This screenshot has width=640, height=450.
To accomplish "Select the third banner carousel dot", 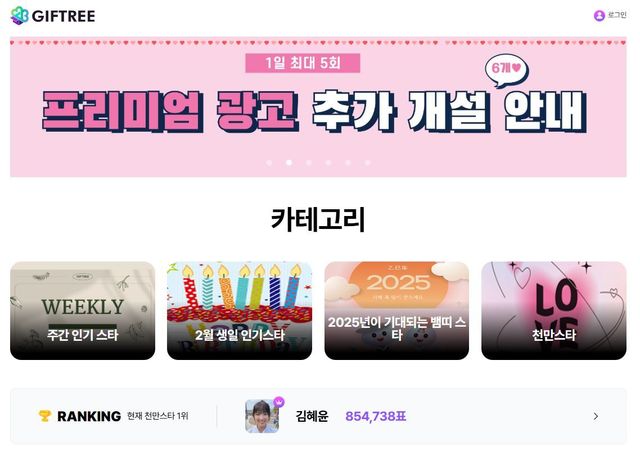I will click(309, 163).
